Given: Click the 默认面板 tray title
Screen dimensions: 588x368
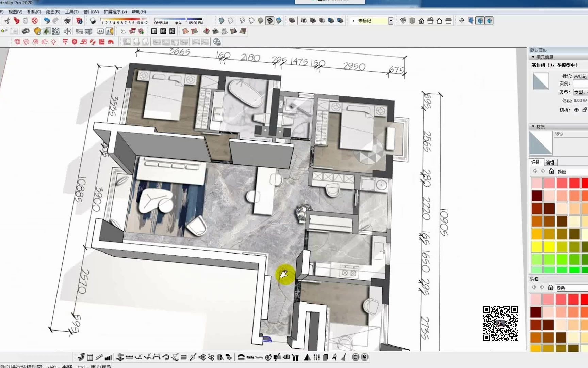Looking at the screenshot, I should tap(539, 50).
